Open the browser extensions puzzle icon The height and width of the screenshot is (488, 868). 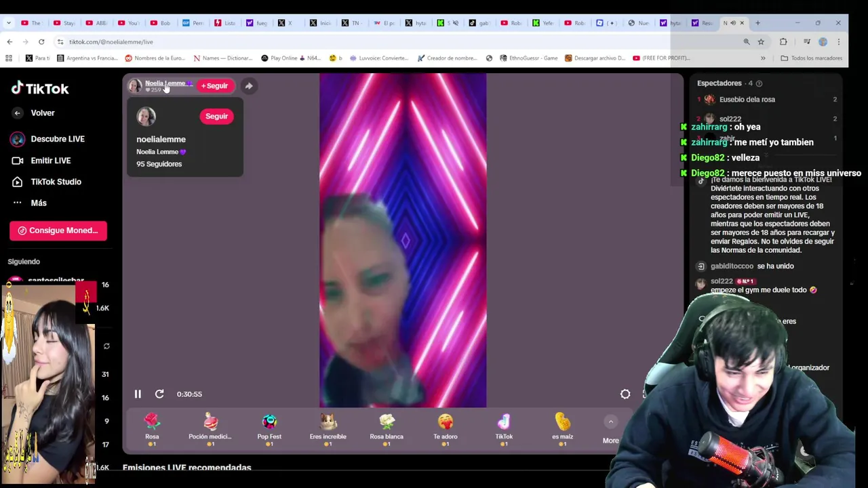click(x=783, y=41)
